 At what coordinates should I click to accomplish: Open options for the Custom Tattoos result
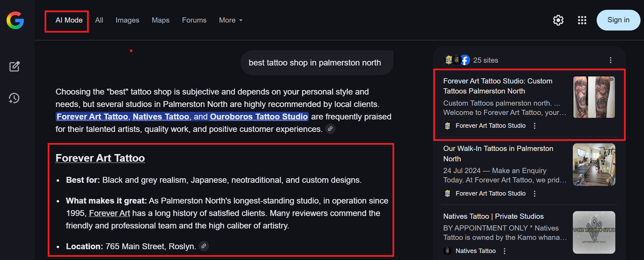tap(535, 126)
